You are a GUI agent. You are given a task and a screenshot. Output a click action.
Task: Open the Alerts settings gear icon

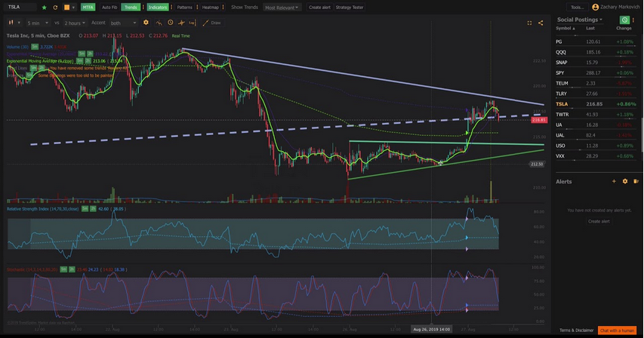pyautogui.click(x=625, y=181)
